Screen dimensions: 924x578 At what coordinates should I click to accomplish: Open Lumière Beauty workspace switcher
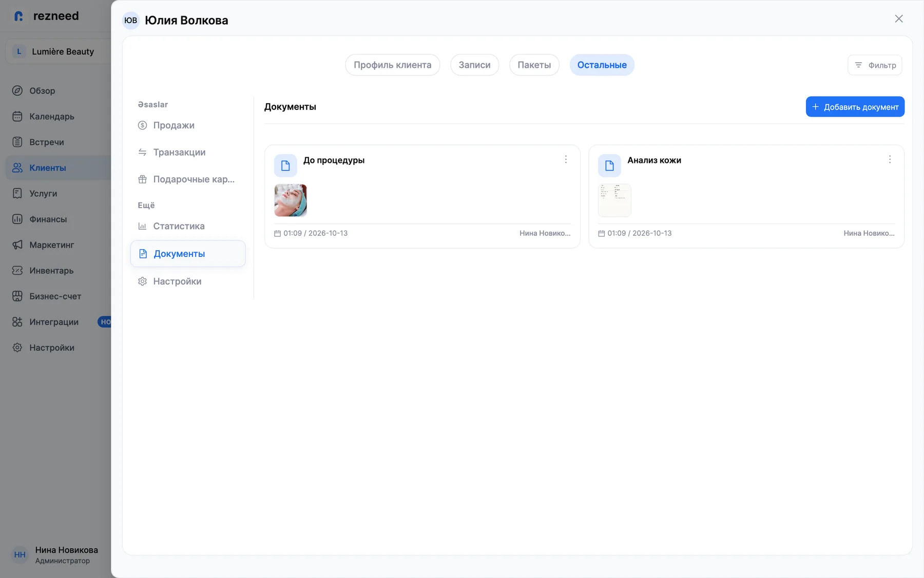pyautogui.click(x=58, y=51)
